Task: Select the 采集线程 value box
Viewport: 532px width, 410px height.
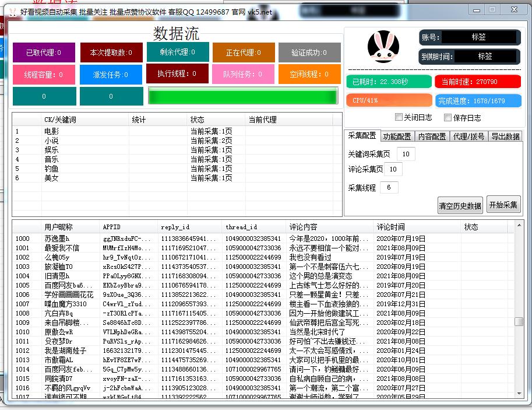Action: tap(389, 187)
